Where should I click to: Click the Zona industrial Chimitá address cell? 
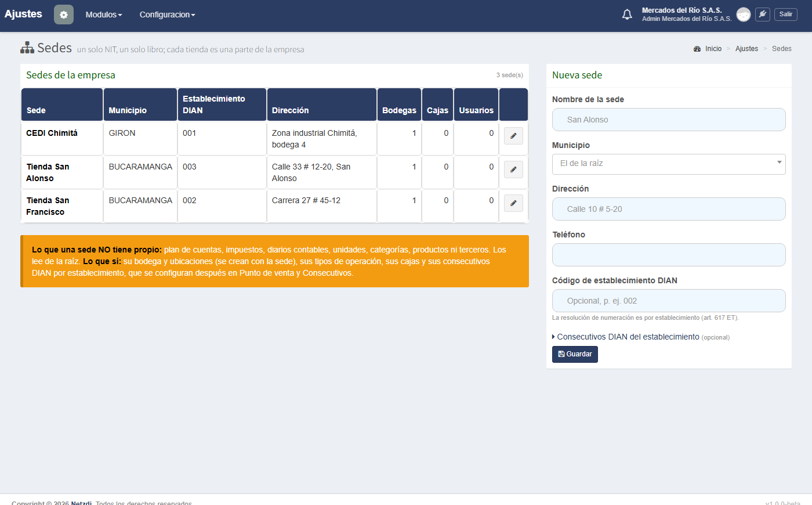tap(322, 139)
